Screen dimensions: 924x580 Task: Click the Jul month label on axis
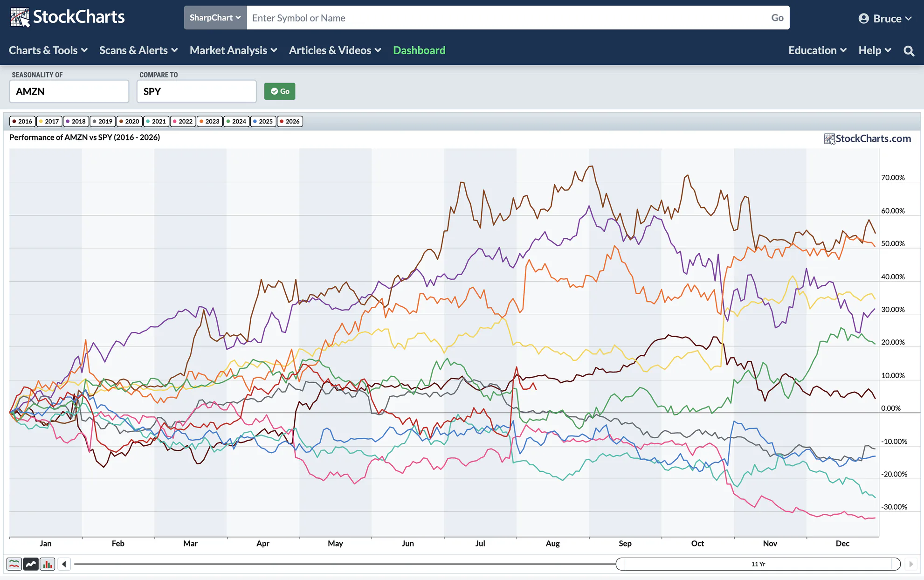coord(480,544)
